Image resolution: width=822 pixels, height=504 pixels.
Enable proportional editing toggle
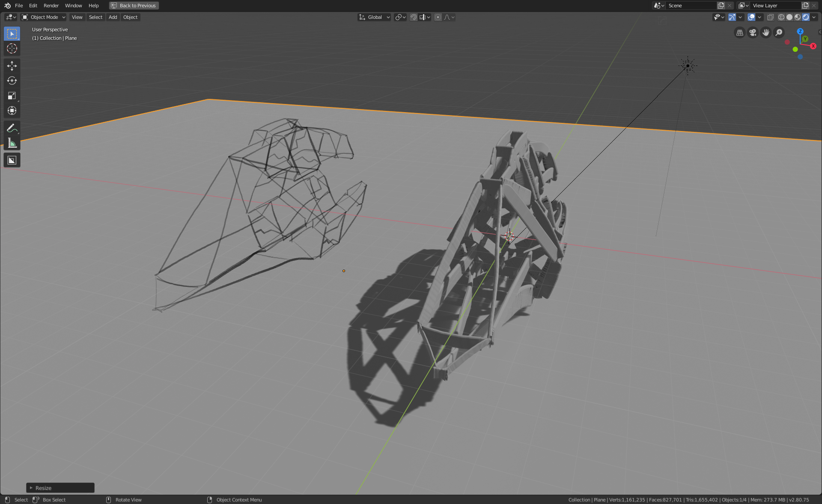(x=438, y=17)
